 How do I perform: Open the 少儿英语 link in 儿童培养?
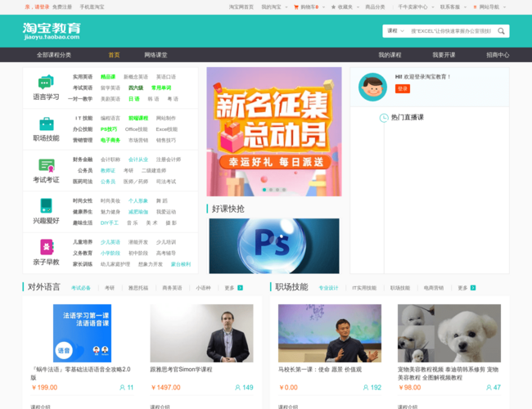tap(110, 242)
